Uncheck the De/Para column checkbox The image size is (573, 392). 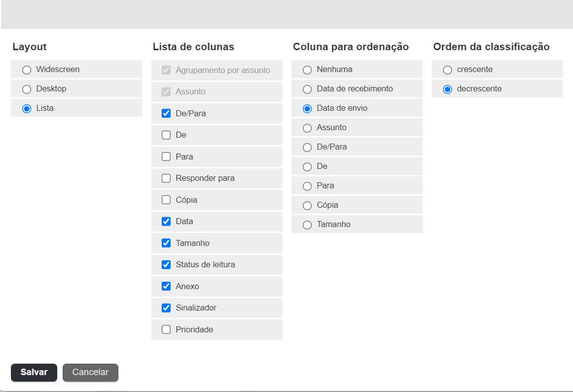tap(166, 113)
